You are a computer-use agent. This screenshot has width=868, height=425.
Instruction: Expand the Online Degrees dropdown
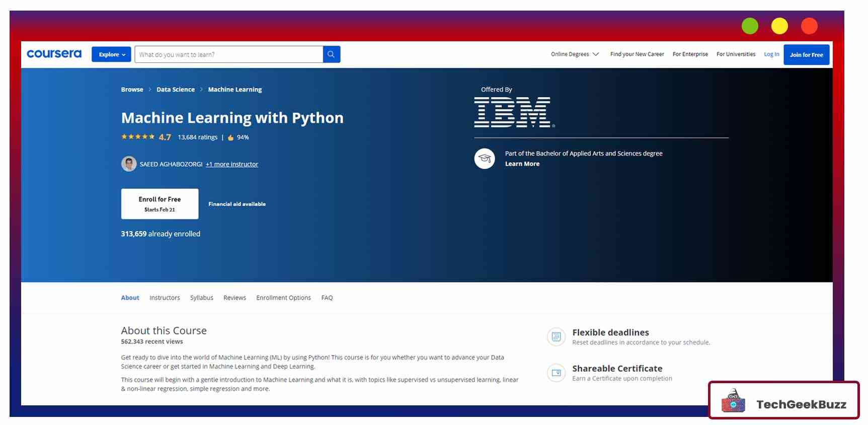tap(575, 54)
